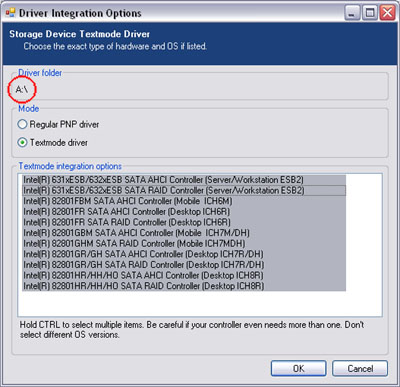The image size is (400, 387).
Task: Select the 82801GBM SATA AHCI Controller (Mobile ICH7M/DH)
Action: tap(184, 233)
